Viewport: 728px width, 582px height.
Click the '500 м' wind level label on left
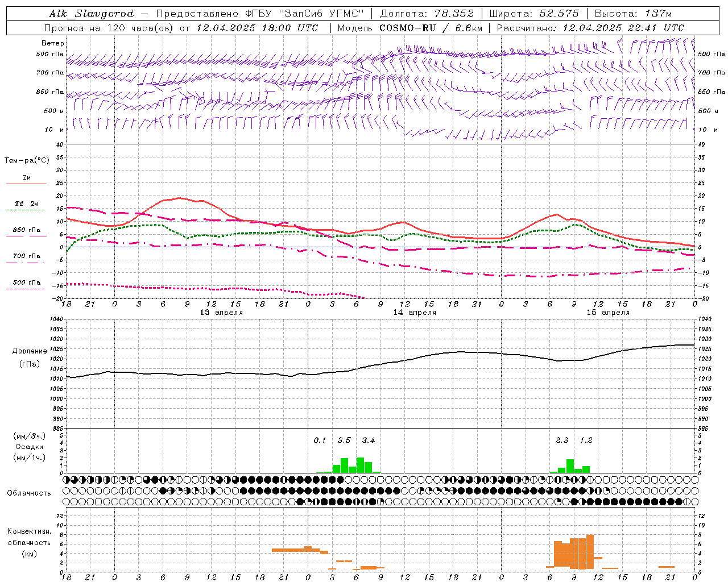tap(54, 111)
